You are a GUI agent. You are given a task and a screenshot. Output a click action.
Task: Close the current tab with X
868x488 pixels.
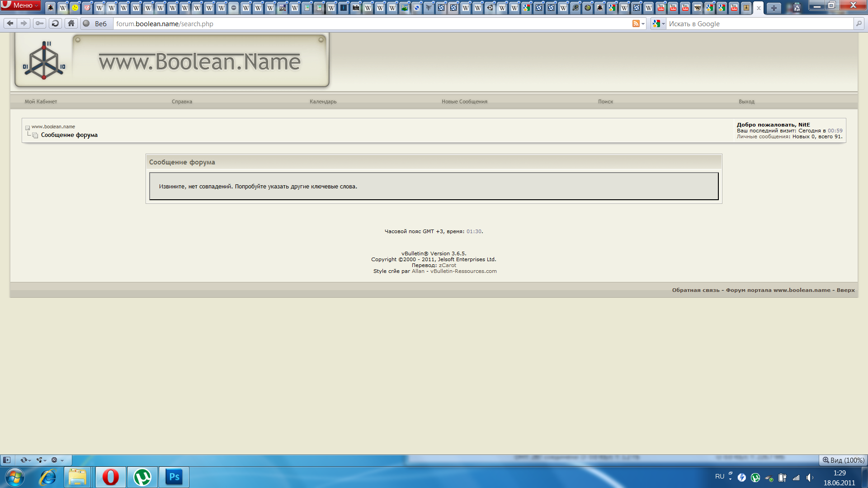759,8
